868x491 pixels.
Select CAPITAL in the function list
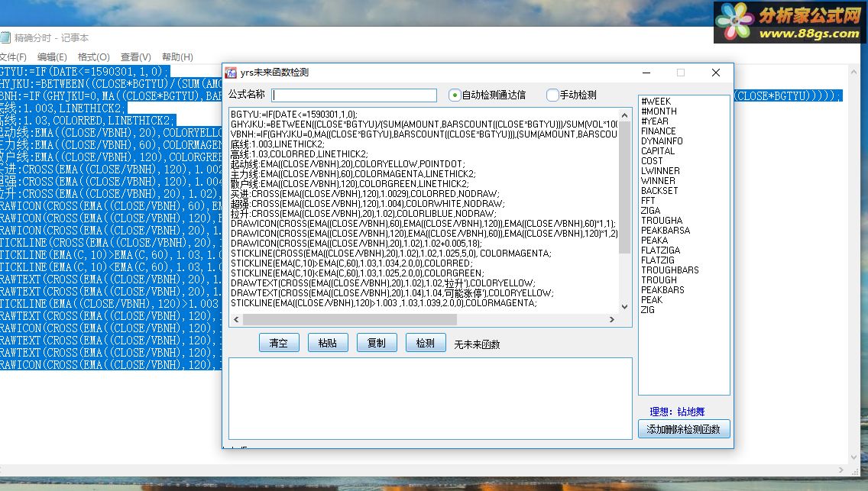(658, 151)
